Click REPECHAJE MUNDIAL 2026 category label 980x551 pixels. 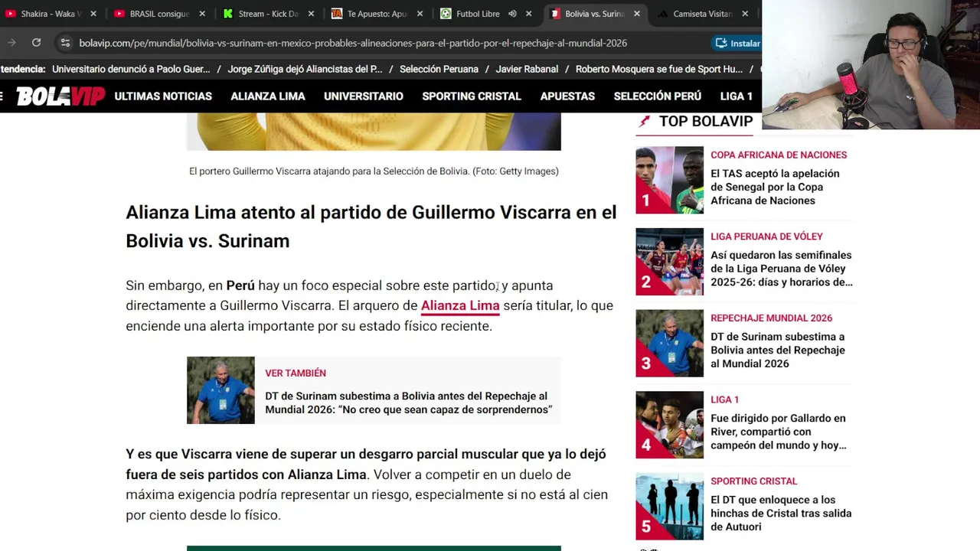click(x=771, y=318)
